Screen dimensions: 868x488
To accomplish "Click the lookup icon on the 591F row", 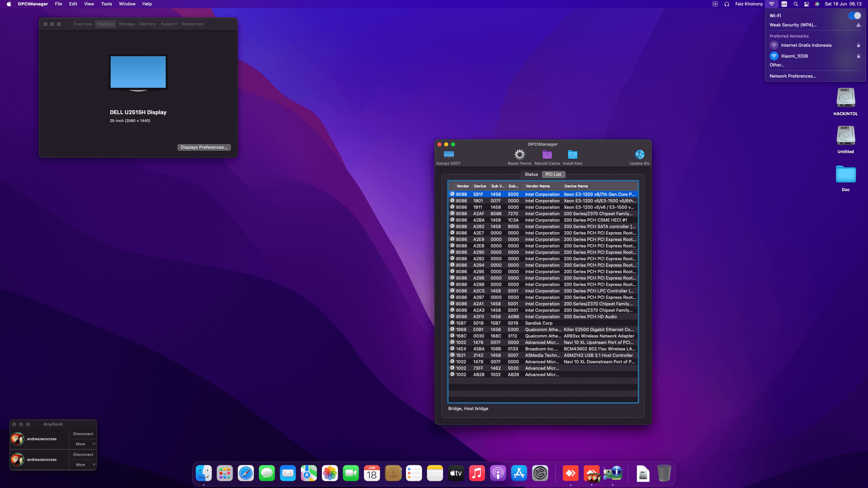I will (452, 194).
